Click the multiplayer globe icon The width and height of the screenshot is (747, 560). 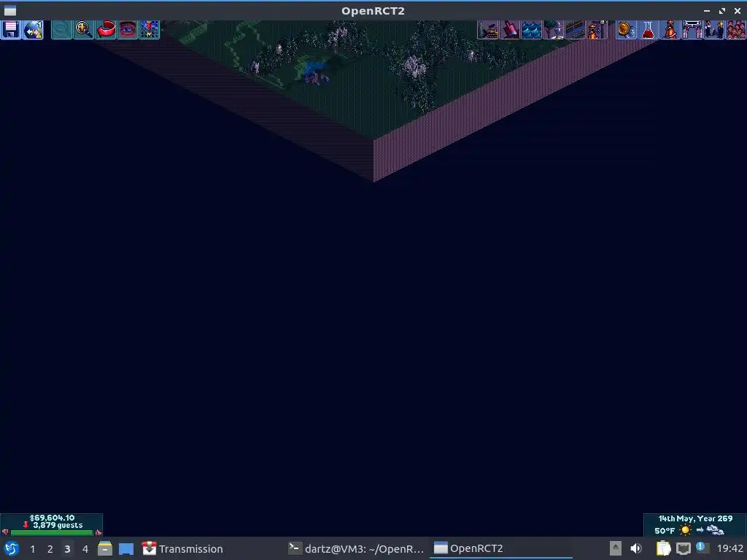[33, 29]
